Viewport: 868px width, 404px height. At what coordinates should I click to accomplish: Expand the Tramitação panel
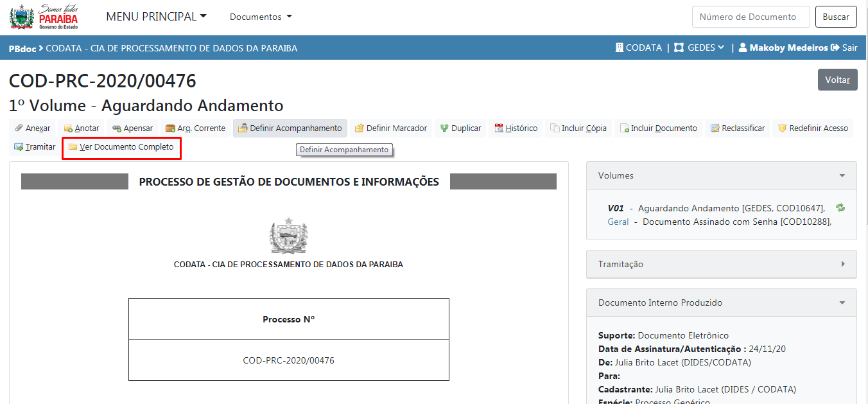click(721, 264)
